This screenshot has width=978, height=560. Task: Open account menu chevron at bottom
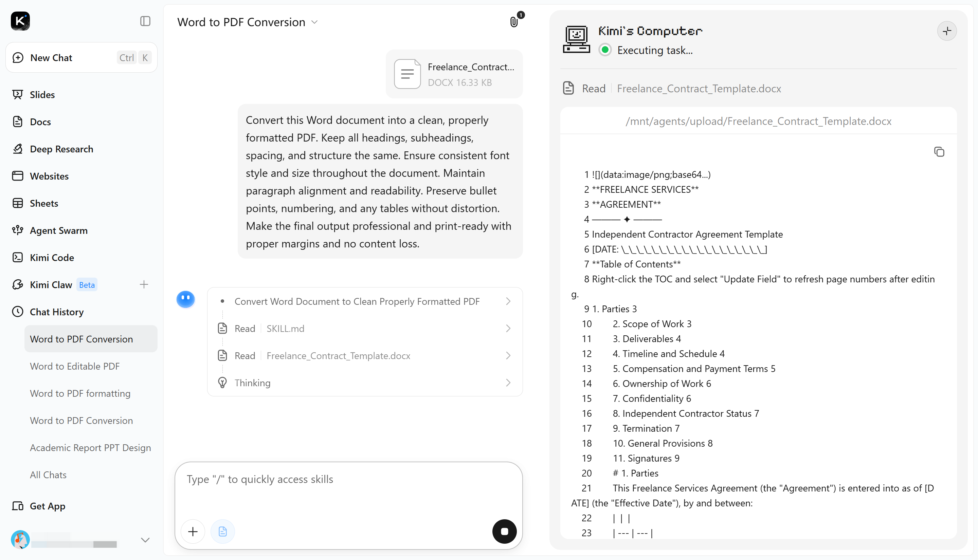pyautogui.click(x=145, y=540)
